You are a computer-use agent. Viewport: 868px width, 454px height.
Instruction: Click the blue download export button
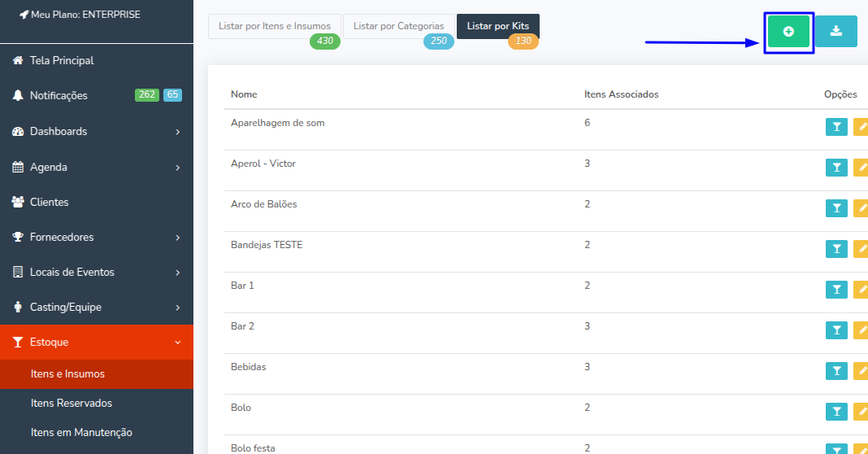tap(835, 32)
